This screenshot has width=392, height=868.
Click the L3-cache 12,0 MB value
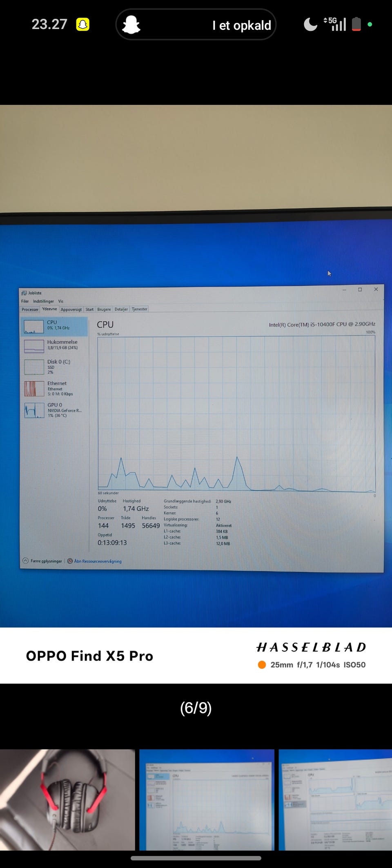pyautogui.click(x=223, y=543)
